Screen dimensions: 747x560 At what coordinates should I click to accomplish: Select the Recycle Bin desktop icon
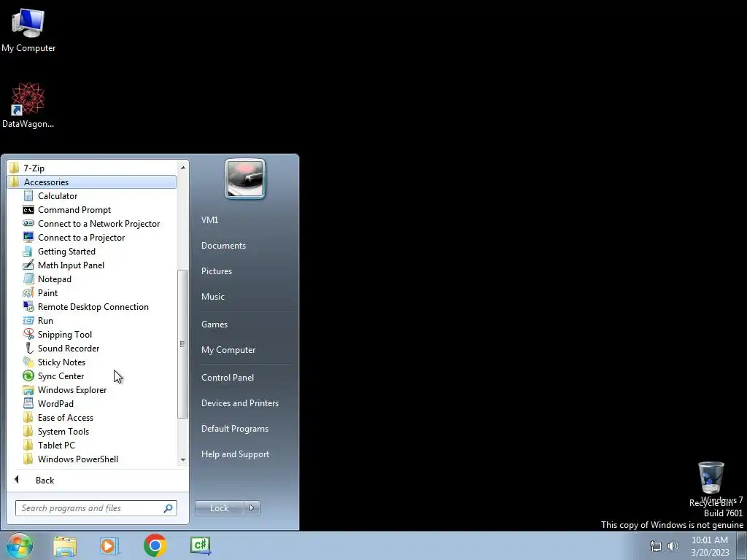pos(711,483)
